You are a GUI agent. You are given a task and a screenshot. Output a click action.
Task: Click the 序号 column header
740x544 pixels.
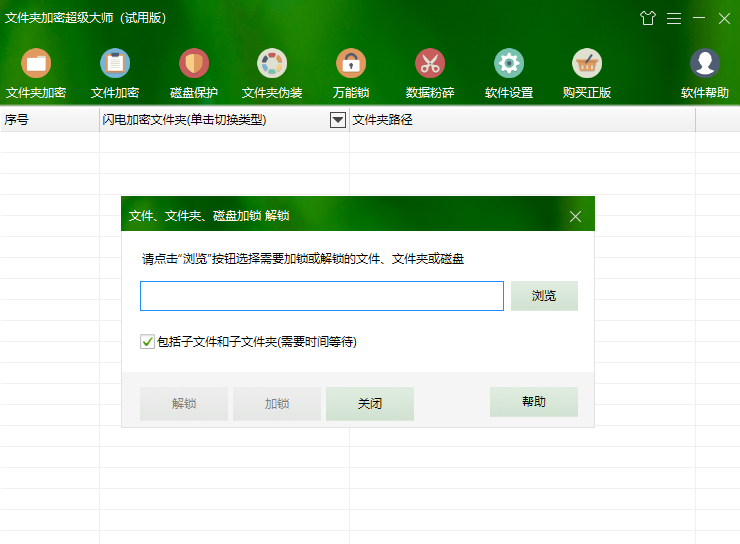[50, 120]
